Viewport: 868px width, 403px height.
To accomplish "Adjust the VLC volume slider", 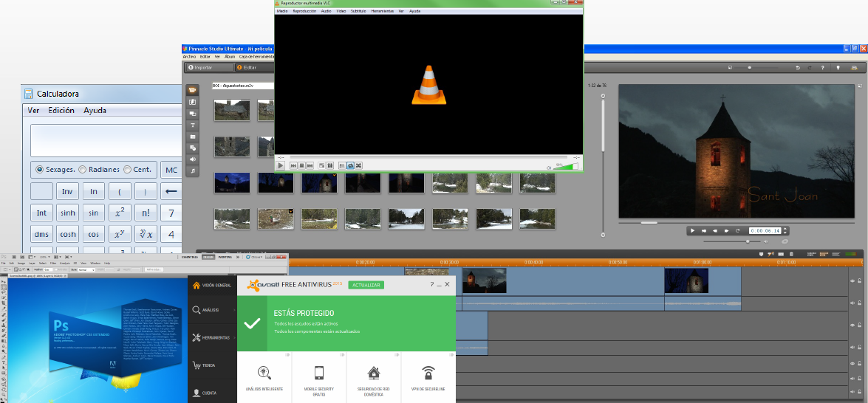I will [x=566, y=166].
